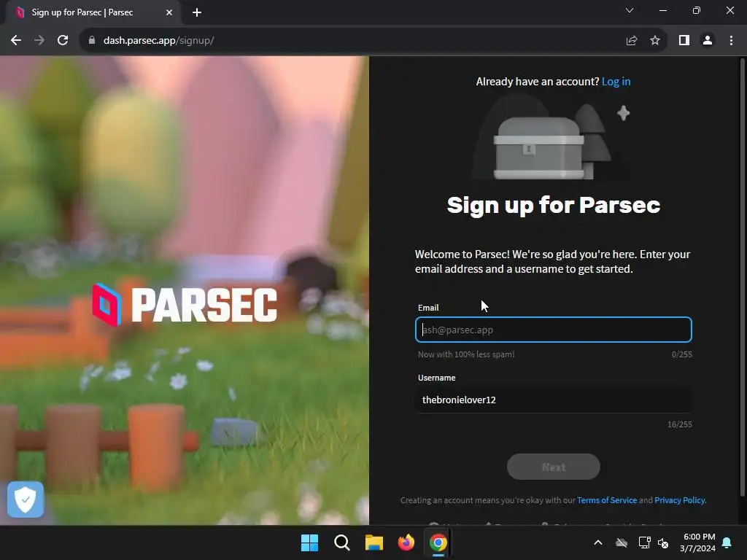
Task: Restore down the Chrome window
Action: pyautogui.click(x=697, y=10)
